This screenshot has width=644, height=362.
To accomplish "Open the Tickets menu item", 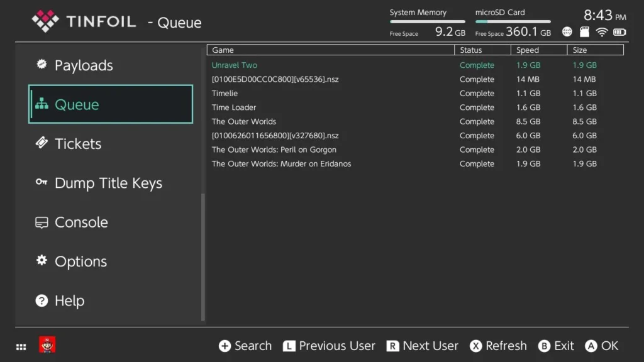I will point(111,143).
